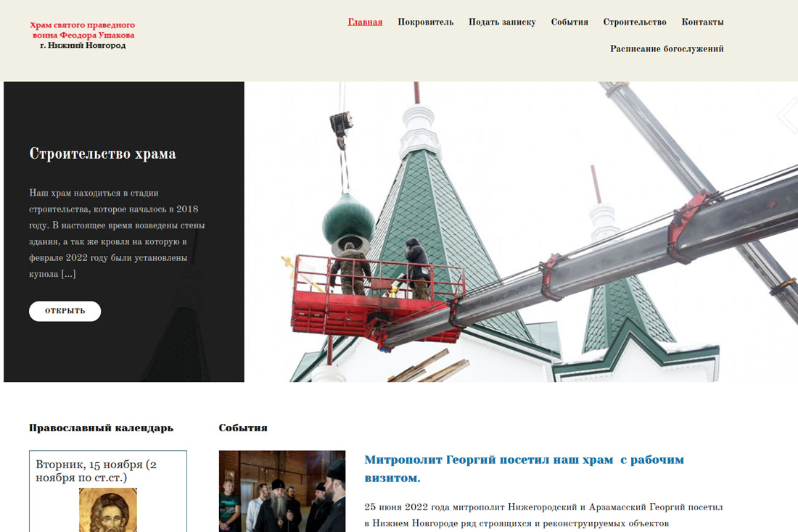Click the calendar date 'Вторник, 15 ноября'

[x=96, y=471]
